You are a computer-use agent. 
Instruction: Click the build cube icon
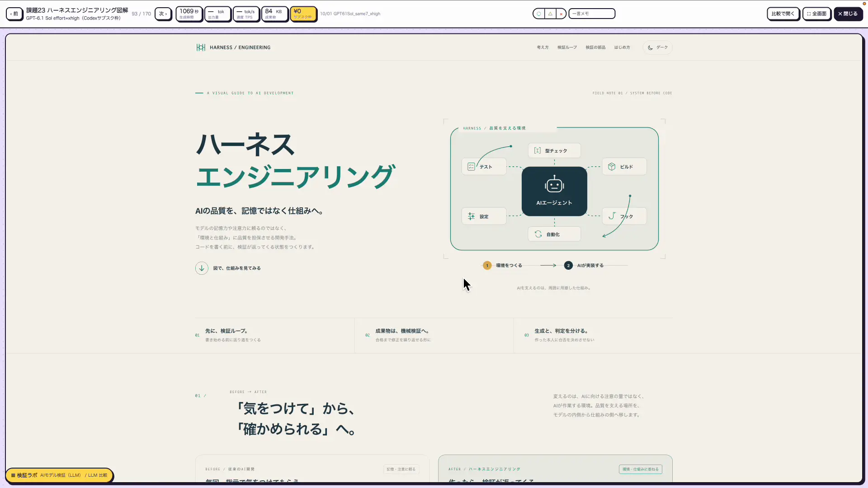(x=612, y=167)
